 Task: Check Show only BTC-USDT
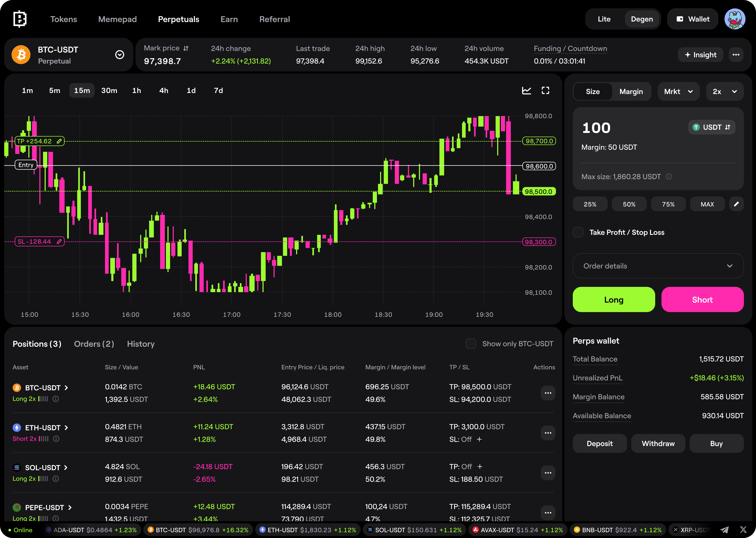[471, 344]
